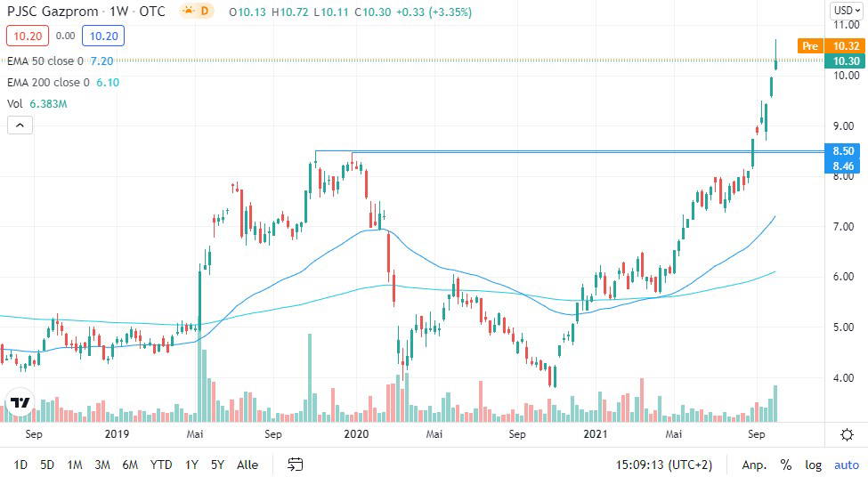Select the YTD time range
The image size is (868, 477).
coord(161,465)
